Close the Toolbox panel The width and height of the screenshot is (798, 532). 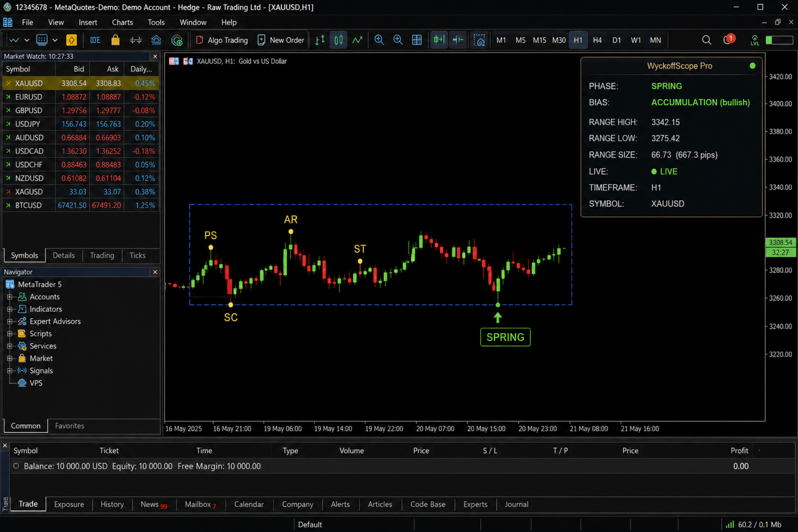(x=5, y=446)
